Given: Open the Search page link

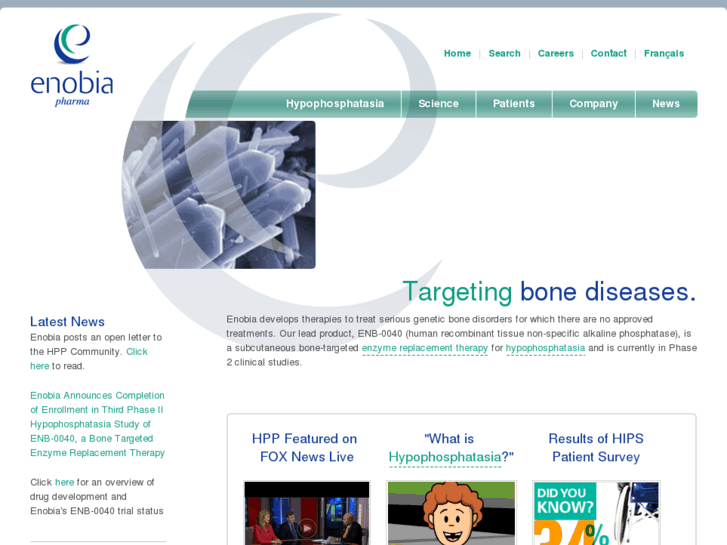Looking at the screenshot, I should tap(504, 53).
